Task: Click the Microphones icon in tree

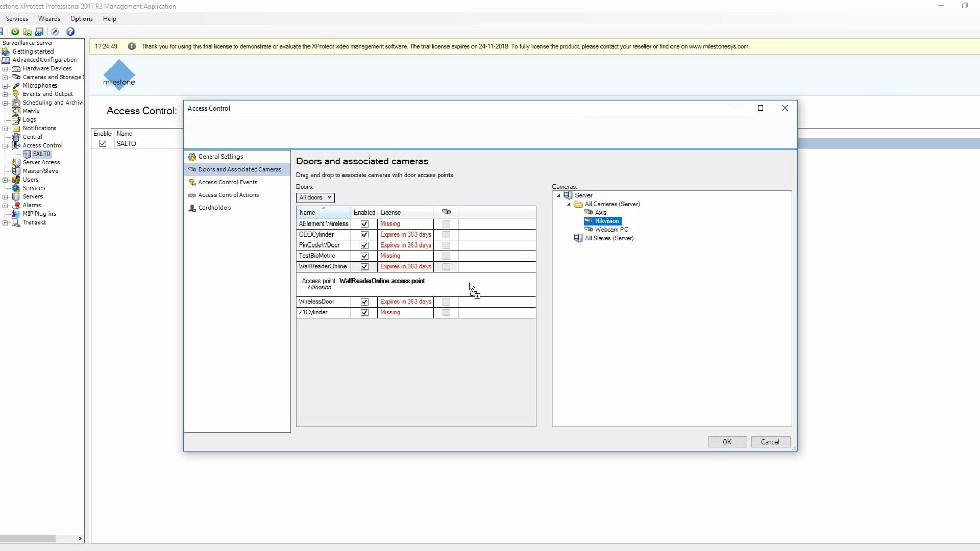Action: point(16,86)
